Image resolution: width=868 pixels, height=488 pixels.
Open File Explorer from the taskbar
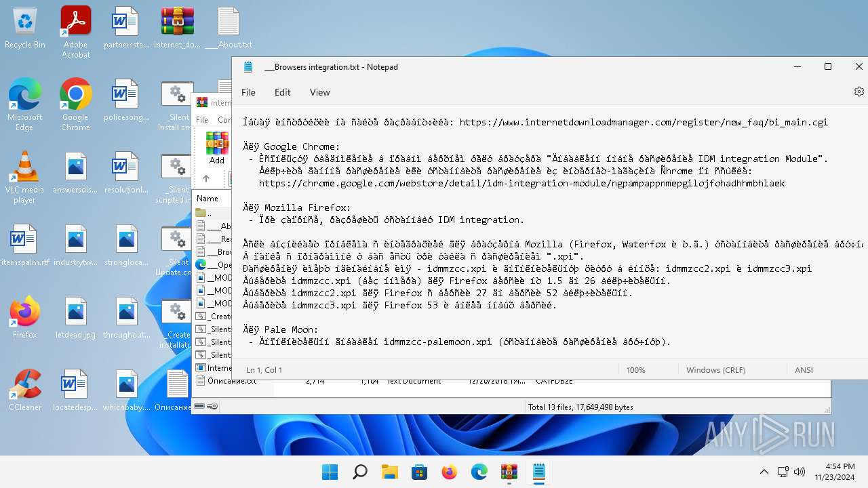click(389, 472)
